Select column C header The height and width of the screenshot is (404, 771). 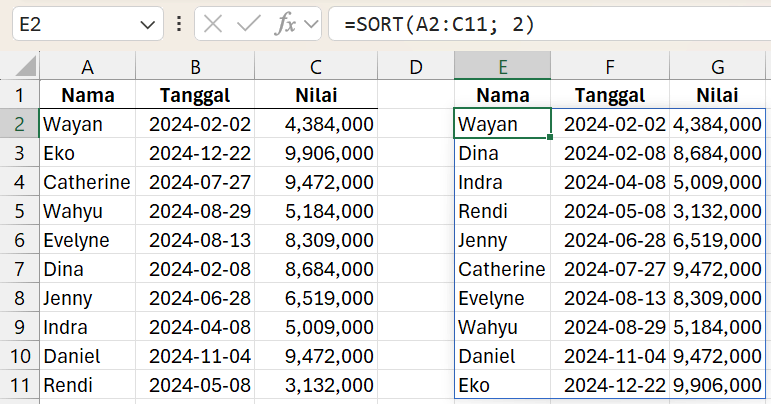point(316,66)
